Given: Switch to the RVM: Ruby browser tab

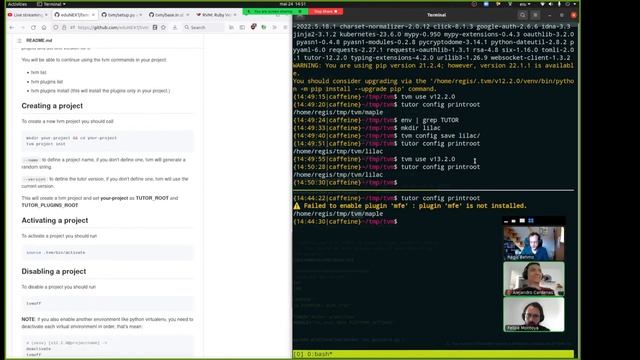Looking at the screenshot, I should pos(216,15).
